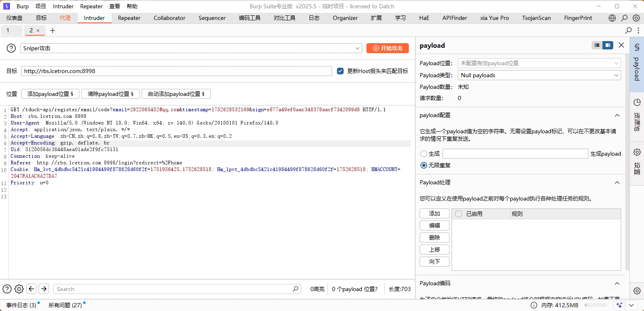This screenshot has width=644, height=311.
Task: Add a new Intruder tab with plus icon
Action: [52, 30]
